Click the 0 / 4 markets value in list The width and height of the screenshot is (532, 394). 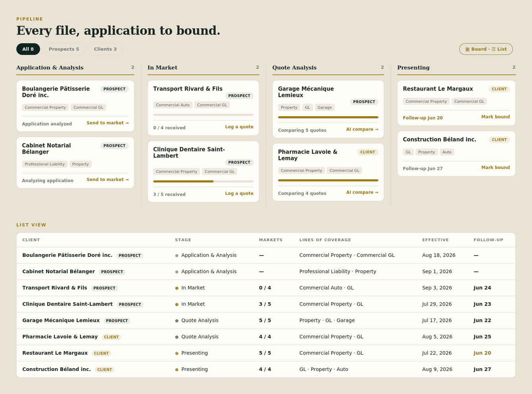[x=265, y=288]
